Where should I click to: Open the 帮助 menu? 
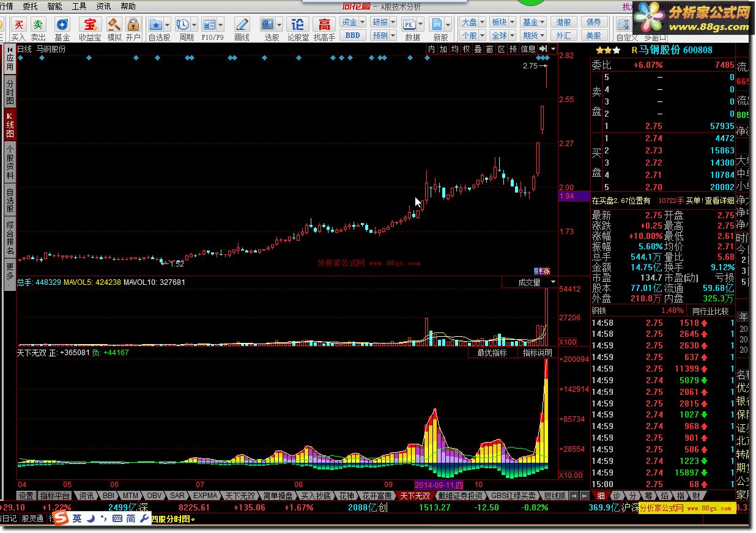click(x=128, y=6)
